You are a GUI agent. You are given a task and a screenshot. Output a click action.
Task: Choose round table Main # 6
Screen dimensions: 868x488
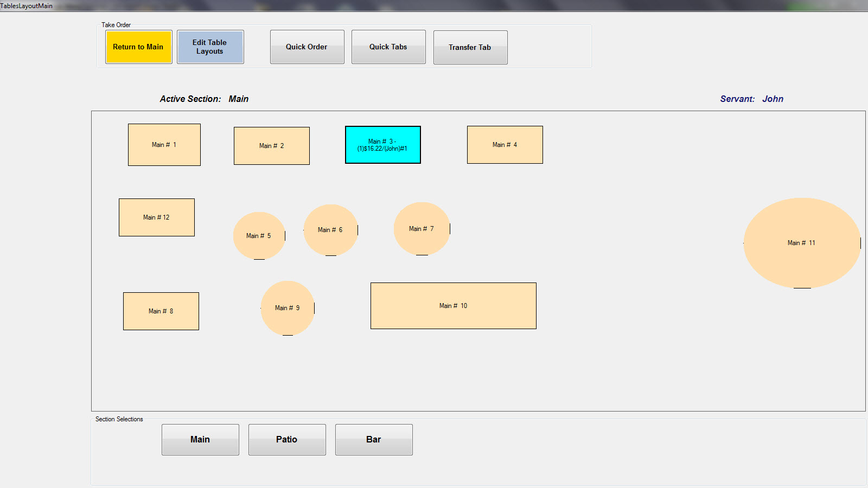330,230
